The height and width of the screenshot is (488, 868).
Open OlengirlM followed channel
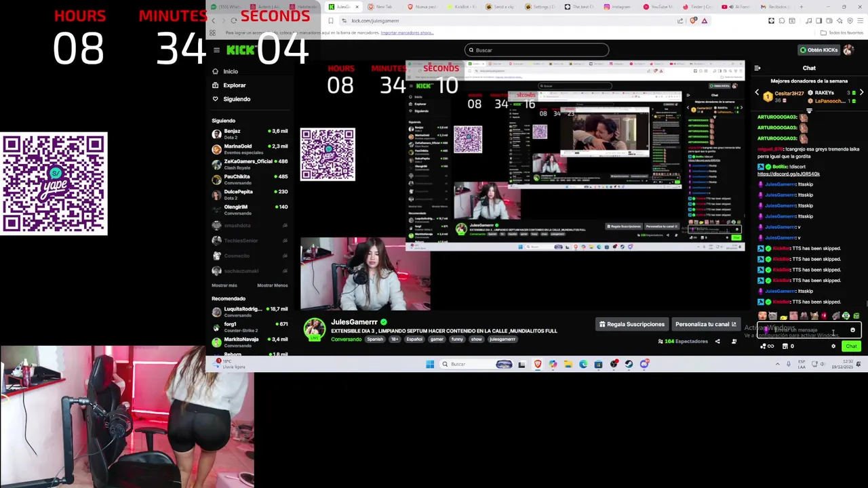point(250,209)
